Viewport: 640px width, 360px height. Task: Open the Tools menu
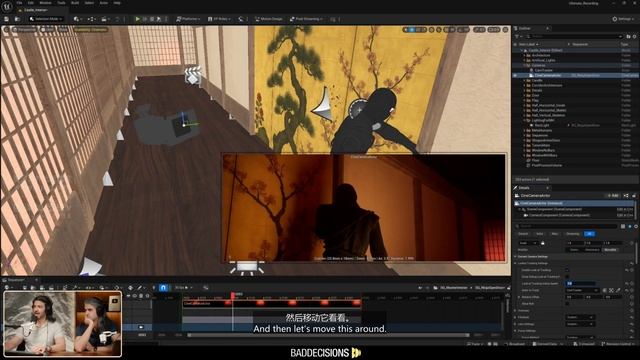point(61,3)
